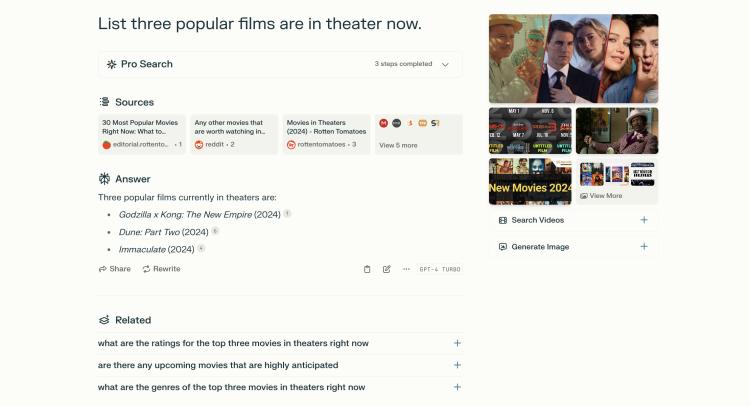Click the Search Videos film icon
The width and height of the screenshot is (750, 406).
pos(503,220)
